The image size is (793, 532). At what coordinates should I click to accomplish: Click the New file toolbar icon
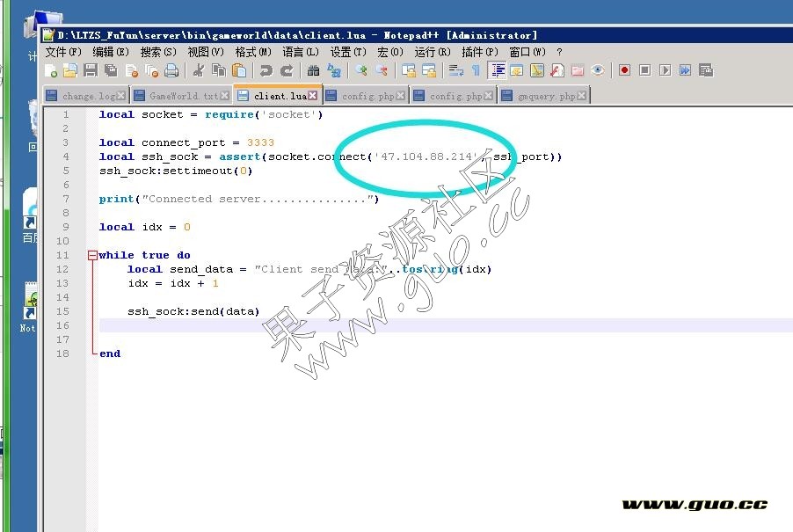(51, 70)
